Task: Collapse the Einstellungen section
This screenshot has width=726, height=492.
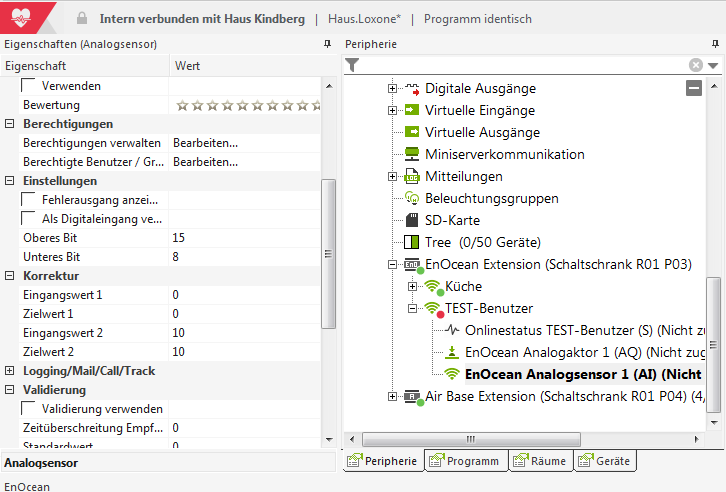Action: pos(9,181)
